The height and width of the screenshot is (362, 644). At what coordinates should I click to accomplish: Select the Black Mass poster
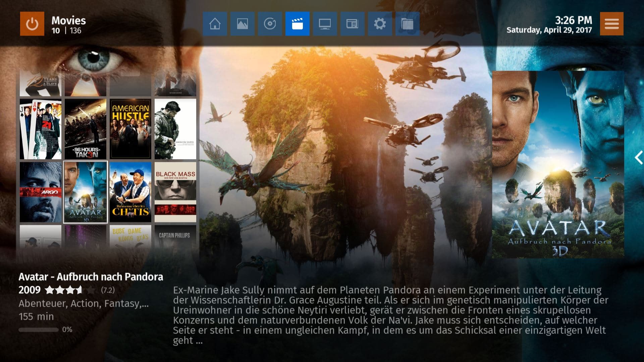(175, 192)
